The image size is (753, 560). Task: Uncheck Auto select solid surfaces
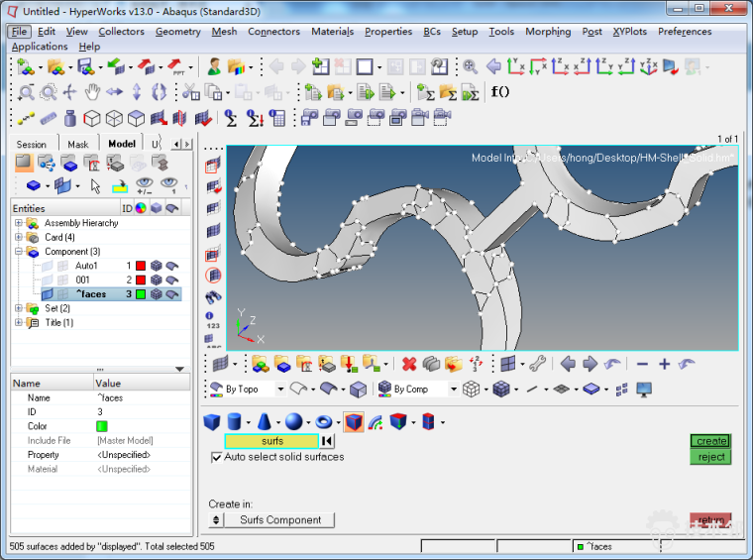pos(217,457)
